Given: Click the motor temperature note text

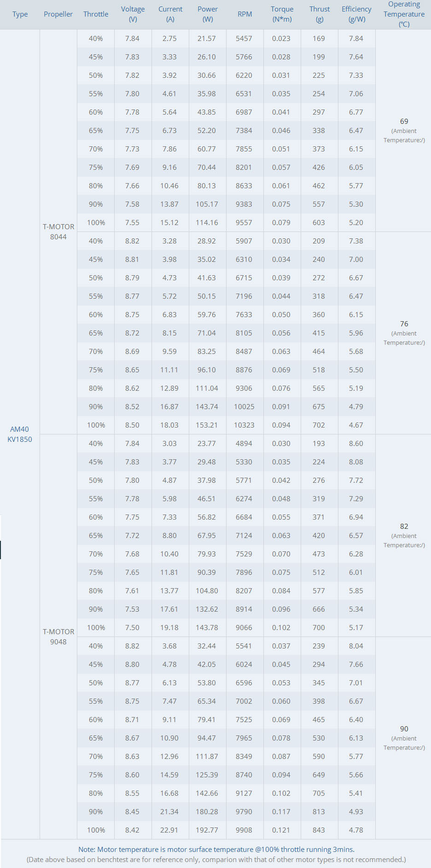Looking at the screenshot, I should (216, 850).
